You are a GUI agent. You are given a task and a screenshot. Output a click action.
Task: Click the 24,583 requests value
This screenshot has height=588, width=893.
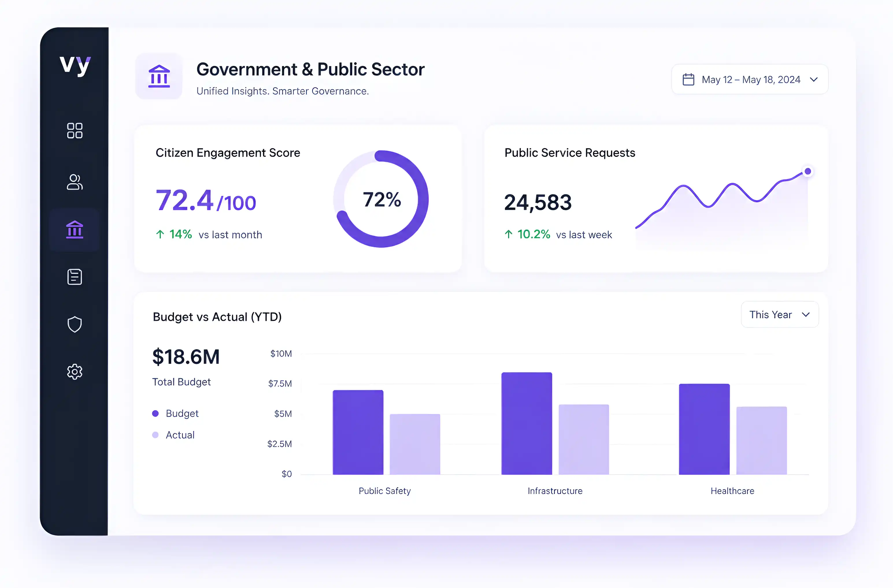538,202
